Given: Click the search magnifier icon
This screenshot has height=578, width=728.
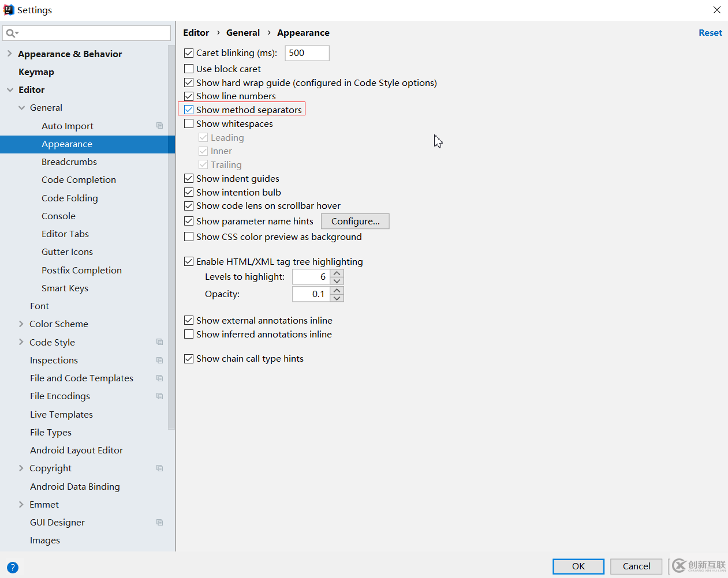Looking at the screenshot, I should click(x=11, y=33).
